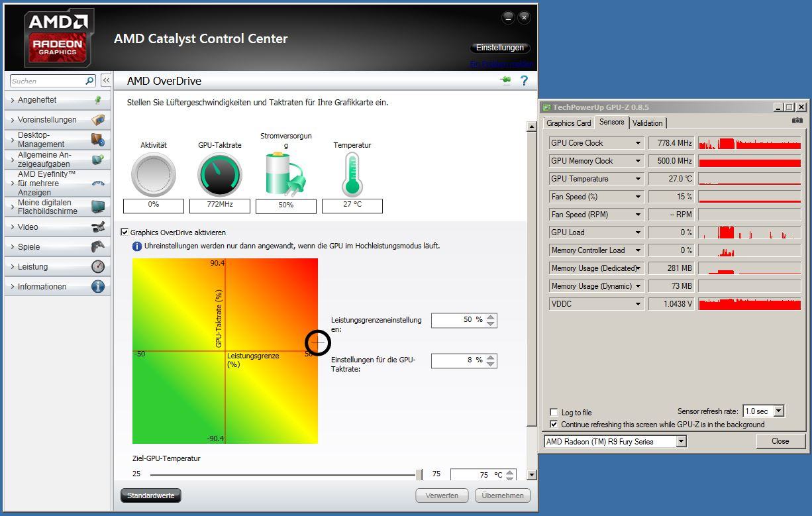Click the Ziel-GPU-Temperatur slider handle
The height and width of the screenshot is (516, 812).
(419, 474)
